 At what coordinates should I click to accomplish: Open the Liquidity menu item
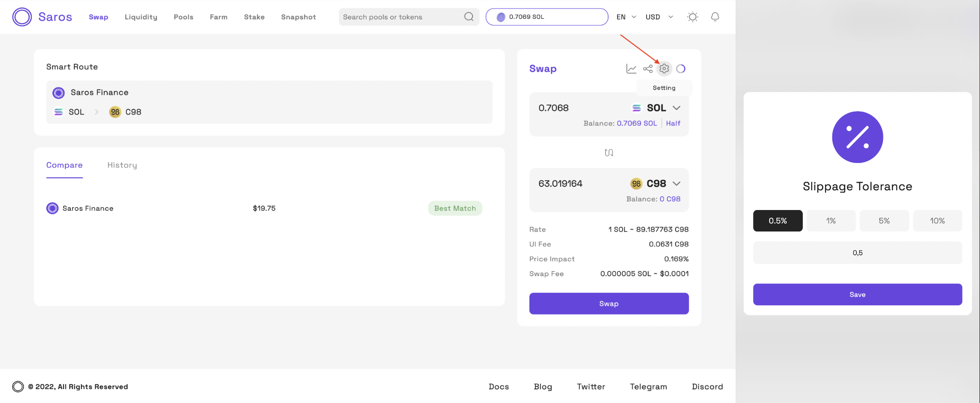[x=141, y=17]
